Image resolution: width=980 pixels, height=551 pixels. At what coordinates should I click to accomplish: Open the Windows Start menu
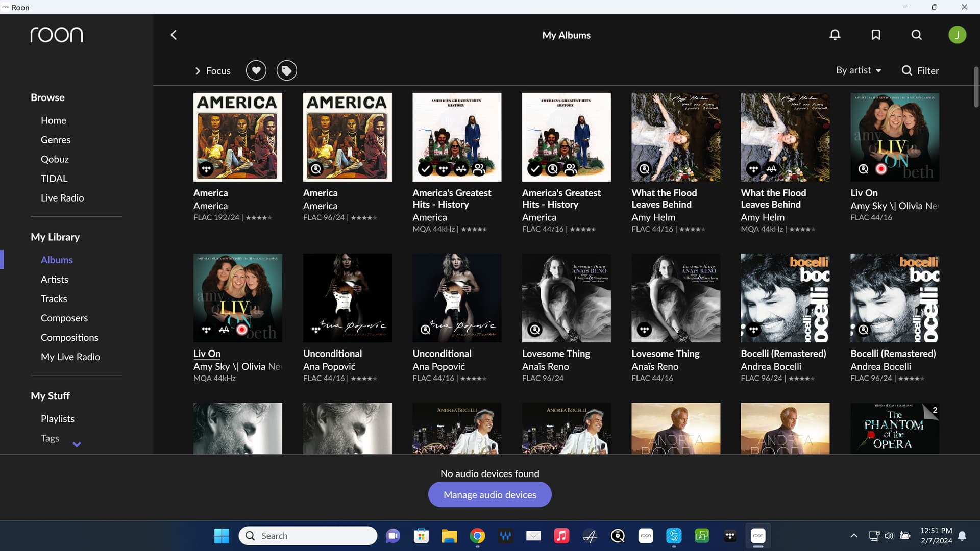coord(222,536)
